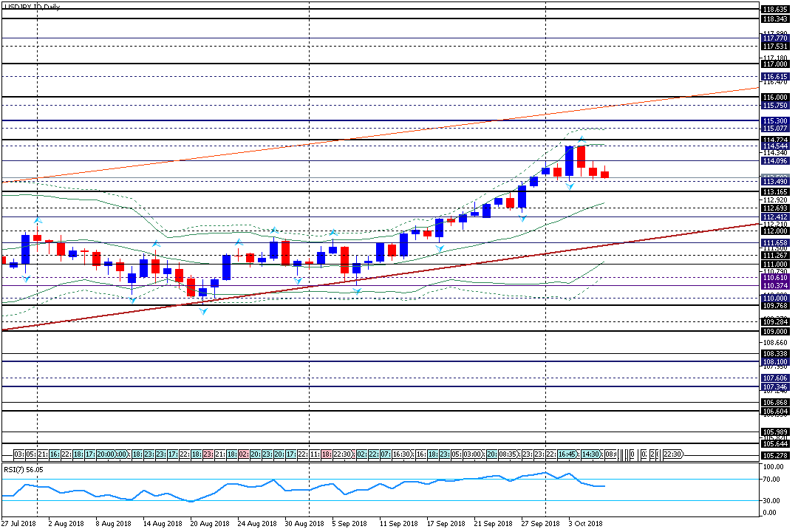Select the 11: event marker
This screenshot has width=798, height=532.
point(315,454)
